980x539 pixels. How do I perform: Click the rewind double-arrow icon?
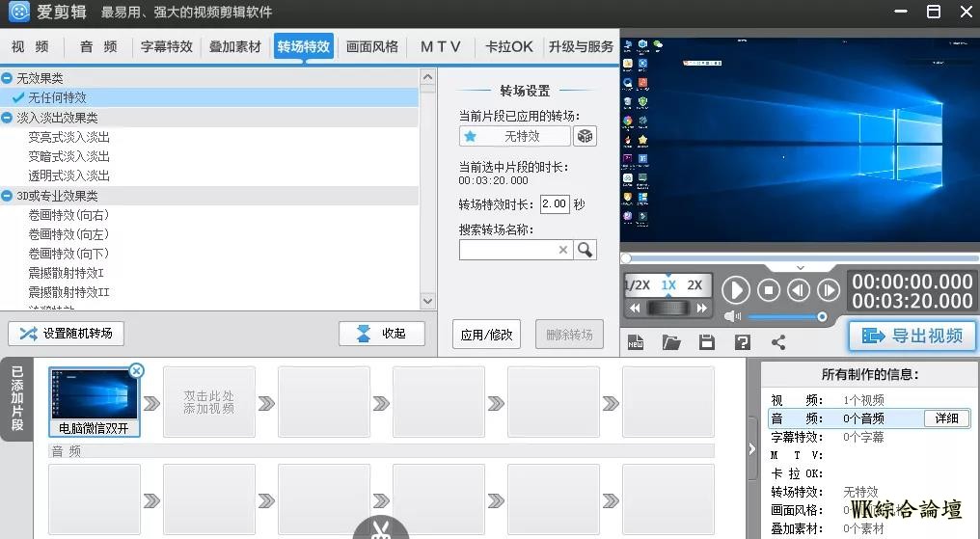pyautogui.click(x=635, y=308)
